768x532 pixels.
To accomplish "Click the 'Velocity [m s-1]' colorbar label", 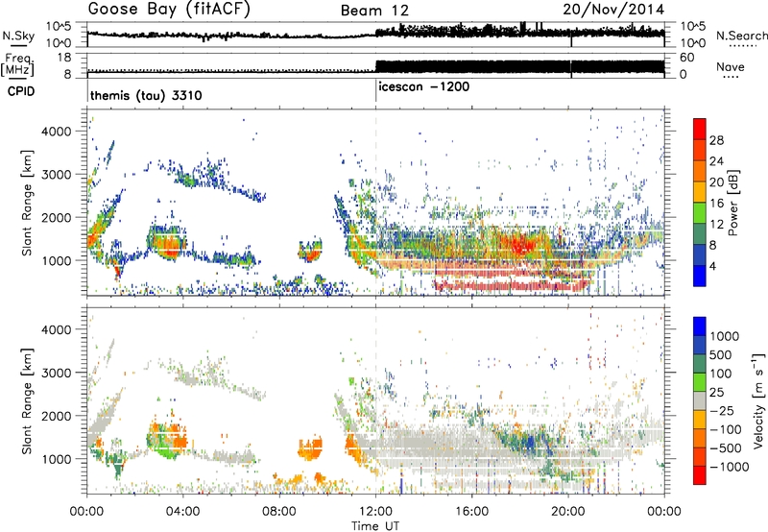I will tap(758, 400).
